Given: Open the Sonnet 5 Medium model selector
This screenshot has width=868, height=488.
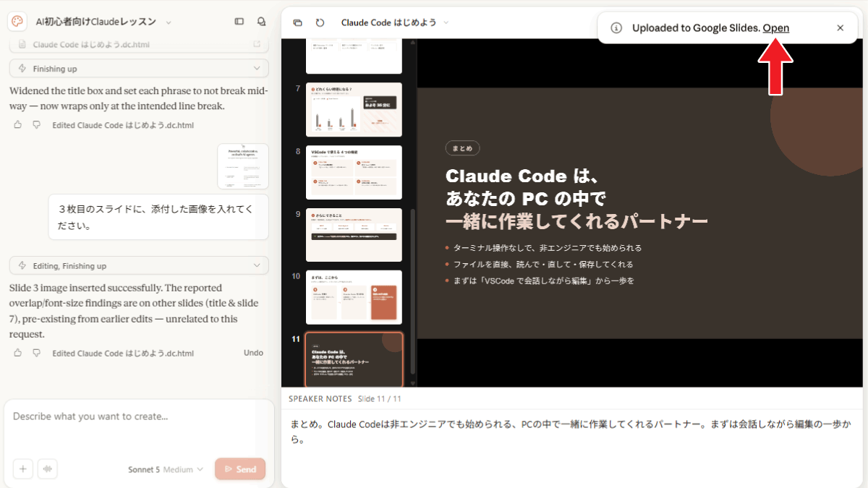Looking at the screenshot, I should 166,469.
